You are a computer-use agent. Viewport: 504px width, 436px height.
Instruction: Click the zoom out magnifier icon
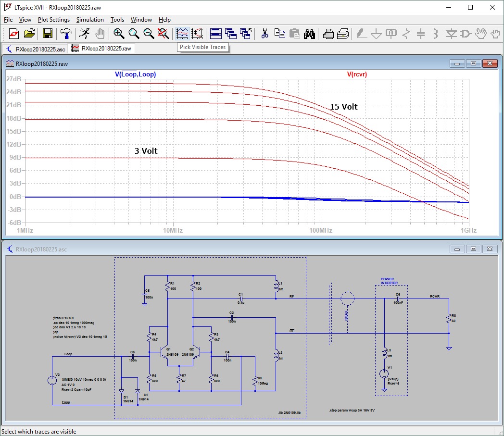[x=149, y=33]
